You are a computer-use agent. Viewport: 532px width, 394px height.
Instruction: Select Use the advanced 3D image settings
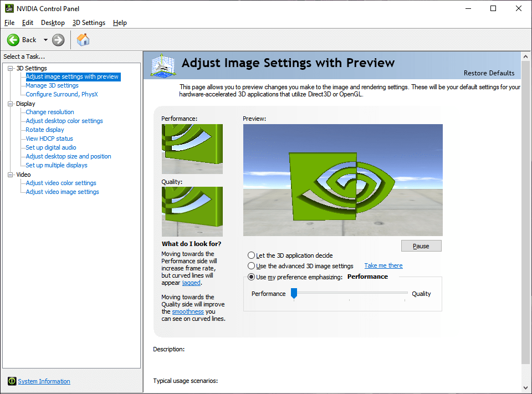251,266
